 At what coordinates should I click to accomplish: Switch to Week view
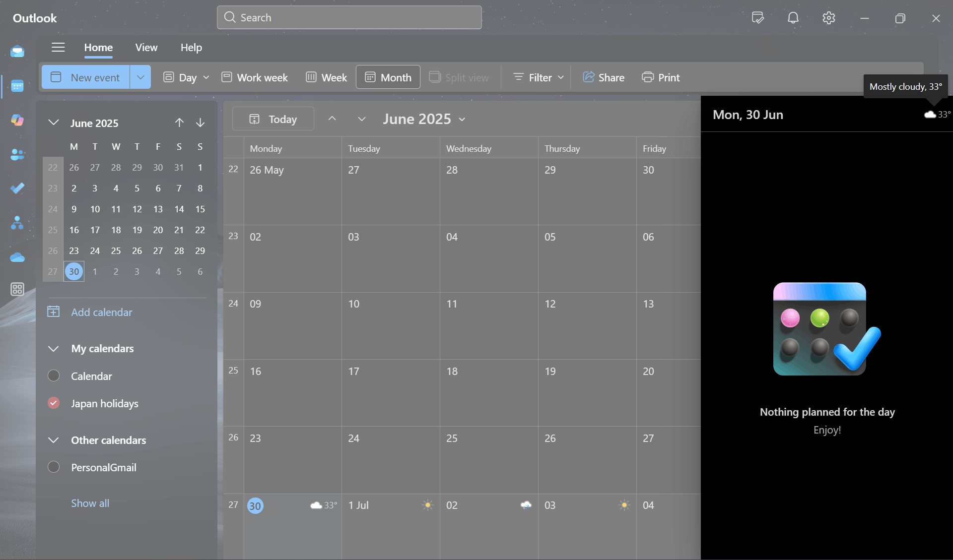click(x=326, y=77)
